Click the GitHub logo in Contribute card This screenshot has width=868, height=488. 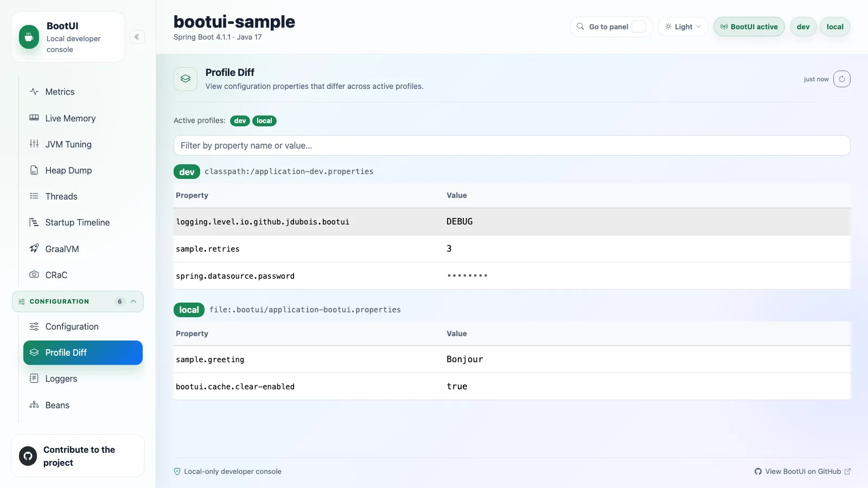click(28, 456)
